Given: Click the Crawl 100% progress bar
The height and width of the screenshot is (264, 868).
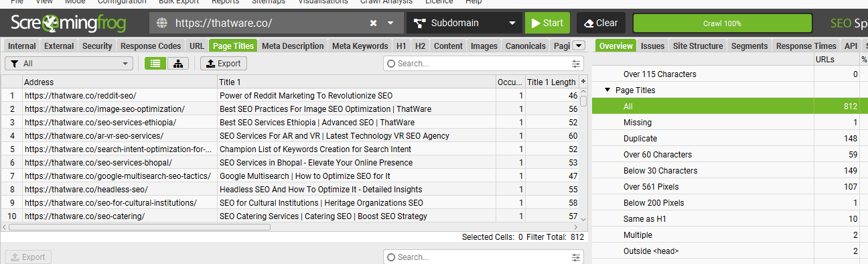Looking at the screenshot, I should point(722,23).
